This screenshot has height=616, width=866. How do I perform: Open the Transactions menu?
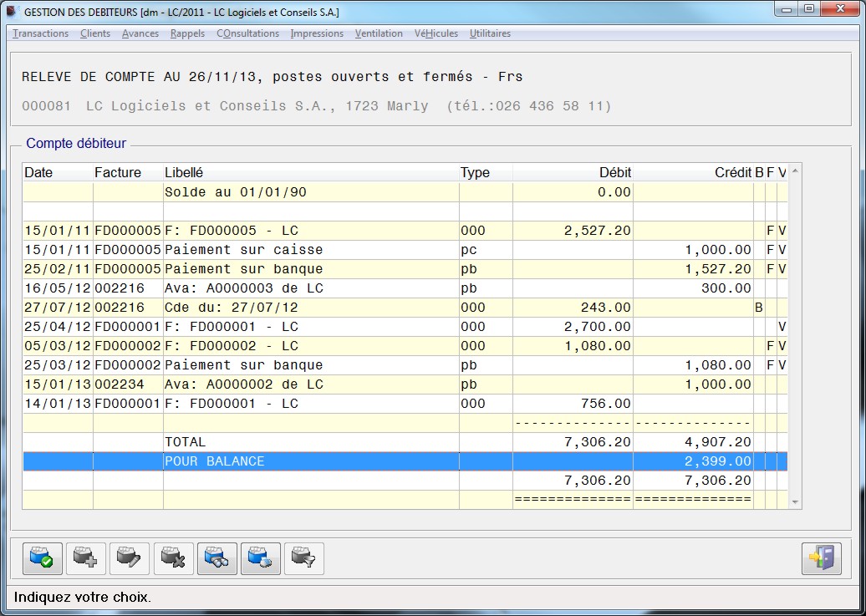[x=40, y=33]
